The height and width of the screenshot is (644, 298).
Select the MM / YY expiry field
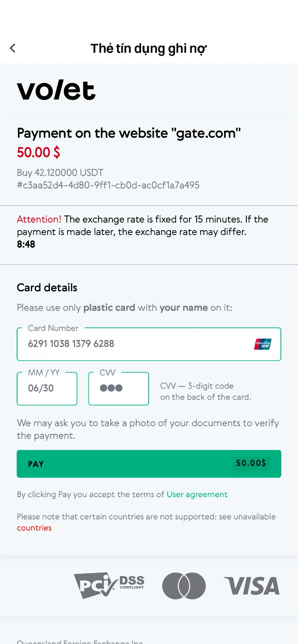coord(47,388)
